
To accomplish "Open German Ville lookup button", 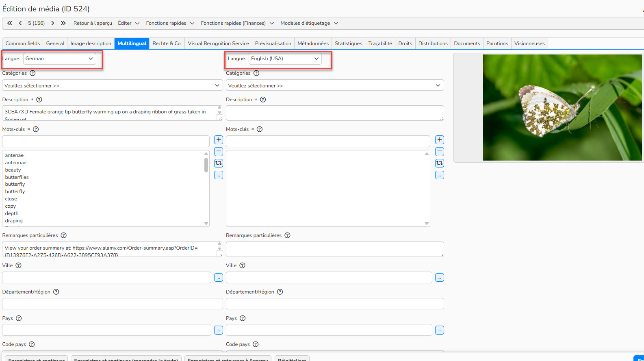I will [x=219, y=278].
